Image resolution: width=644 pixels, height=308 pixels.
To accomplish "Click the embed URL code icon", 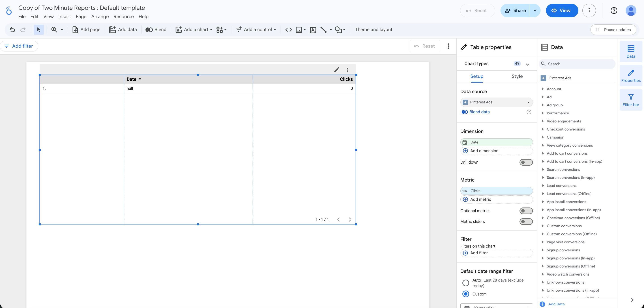I will pyautogui.click(x=288, y=30).
